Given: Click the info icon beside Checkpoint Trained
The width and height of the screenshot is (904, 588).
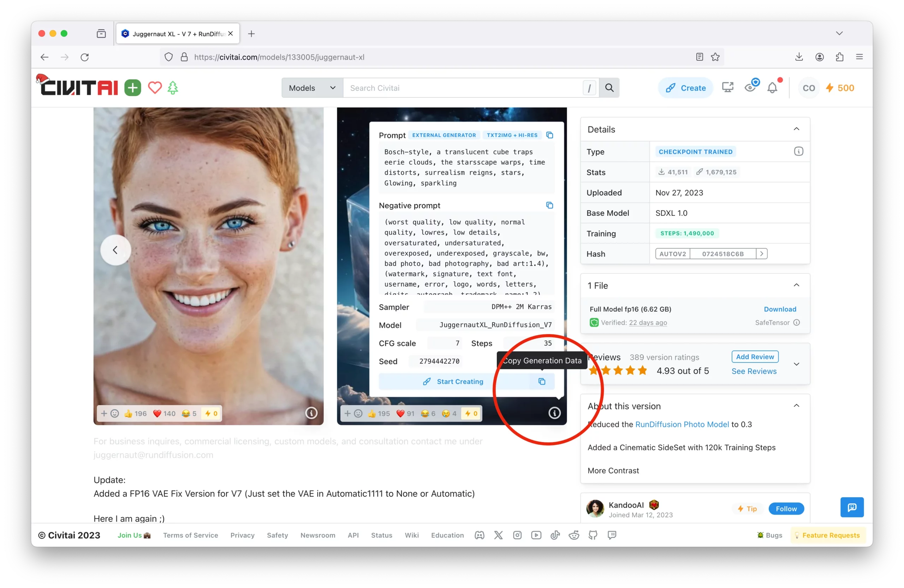Looking at the screenshot, I should point(798,152).
